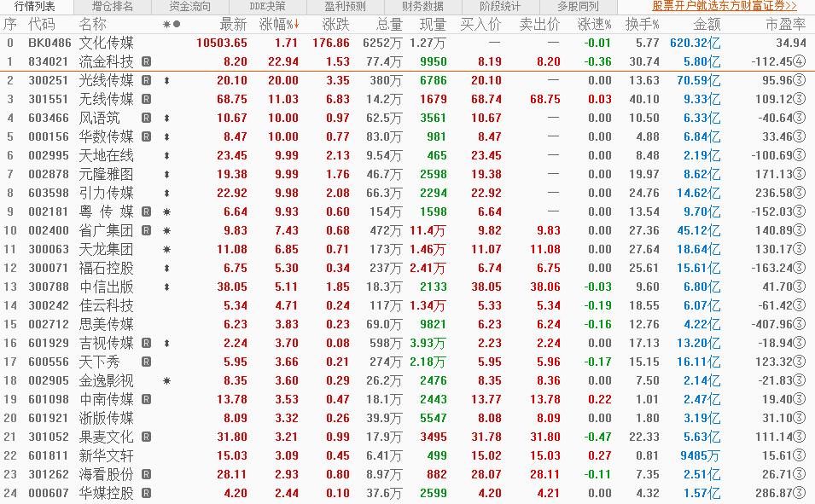The image size is (815, 504).
Task: Switch to the 阶段统计 tab
Action: pyautogui.click(x=500, y=7)
